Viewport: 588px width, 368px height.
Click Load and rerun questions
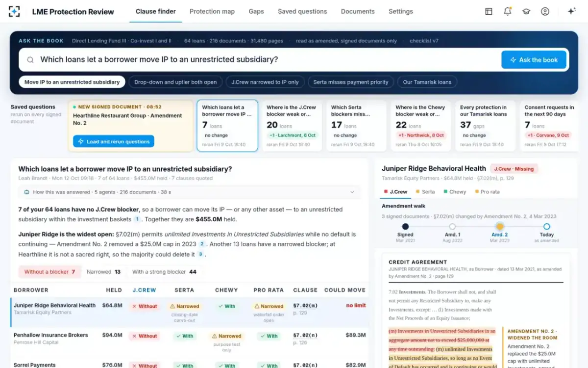[x=114, y=141]
